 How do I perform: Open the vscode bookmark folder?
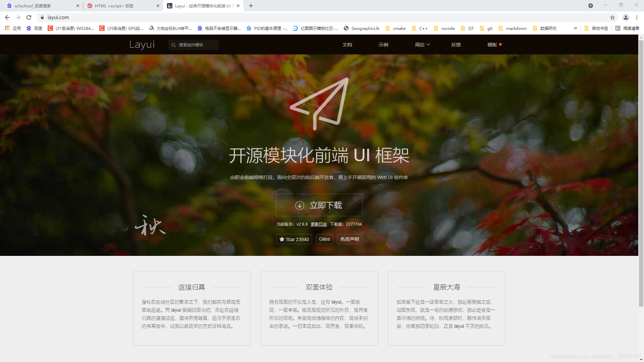click(x=444, y=28)
